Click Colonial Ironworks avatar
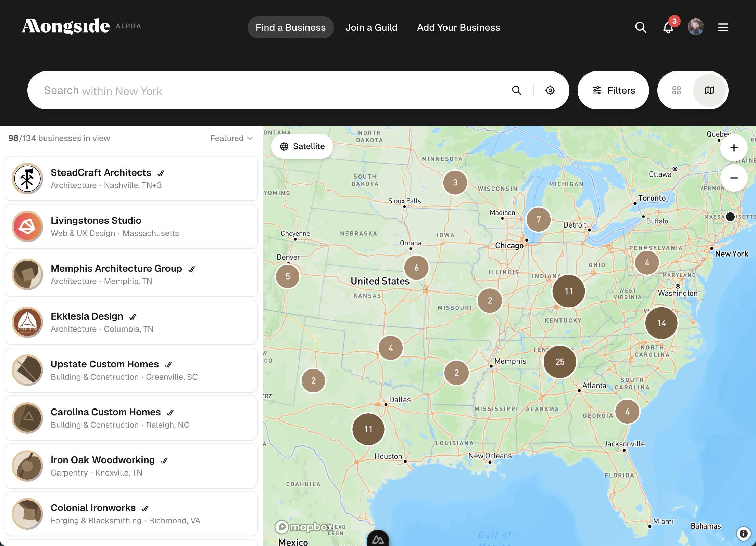 click(27, 514)
